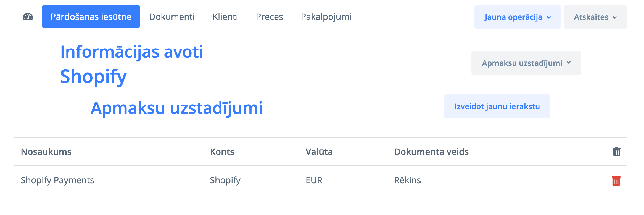Screen dimensions: 644x215
Task: Select the Shopify Payments entry name
Action: (57, 180)
